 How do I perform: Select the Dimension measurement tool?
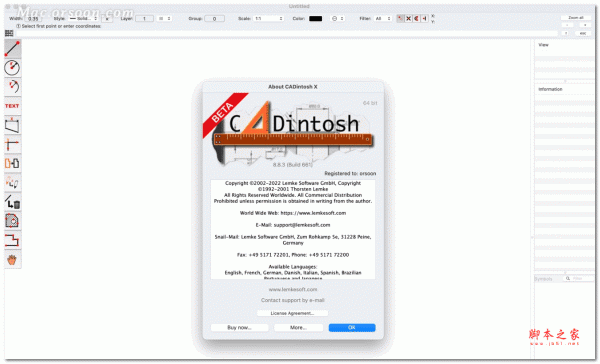coord(12,125)
